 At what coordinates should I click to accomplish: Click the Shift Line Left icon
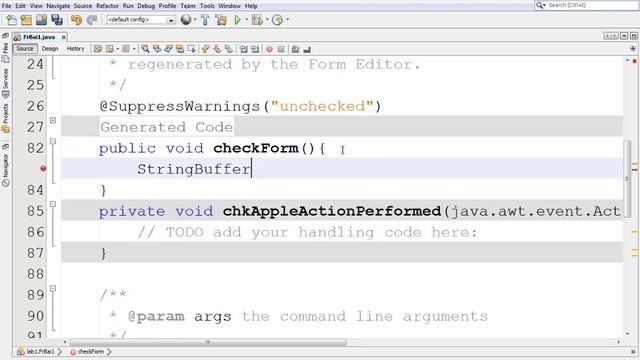(x=243, y=49)
